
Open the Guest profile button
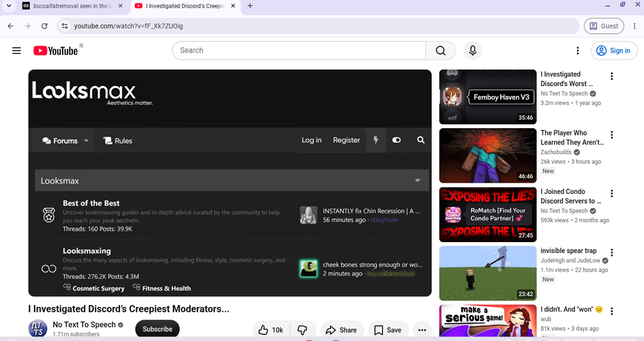[x=604, y=26]
